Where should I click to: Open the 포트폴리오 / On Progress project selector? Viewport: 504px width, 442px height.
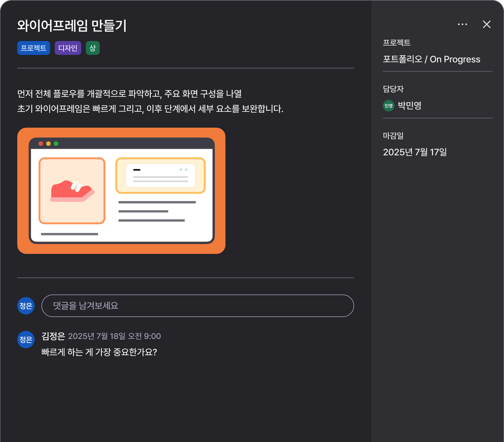[432, 59]
